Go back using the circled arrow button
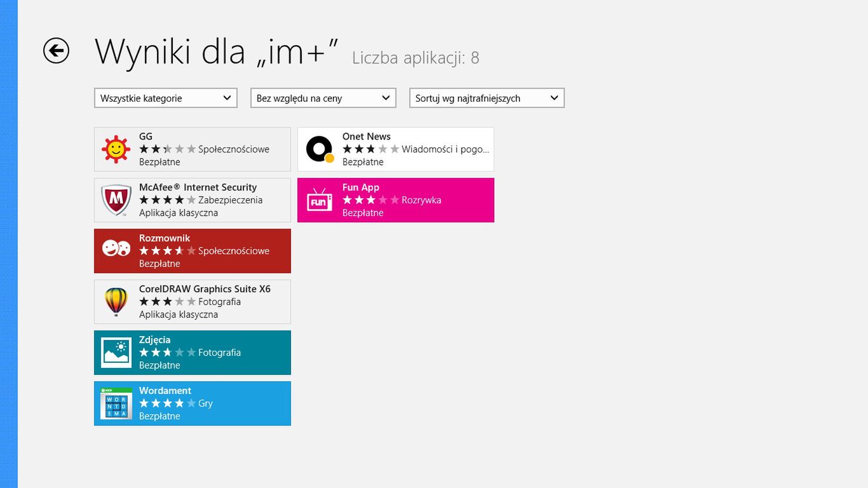The width and height of the screenshot is (868, 488). click(x=56, y=51)
